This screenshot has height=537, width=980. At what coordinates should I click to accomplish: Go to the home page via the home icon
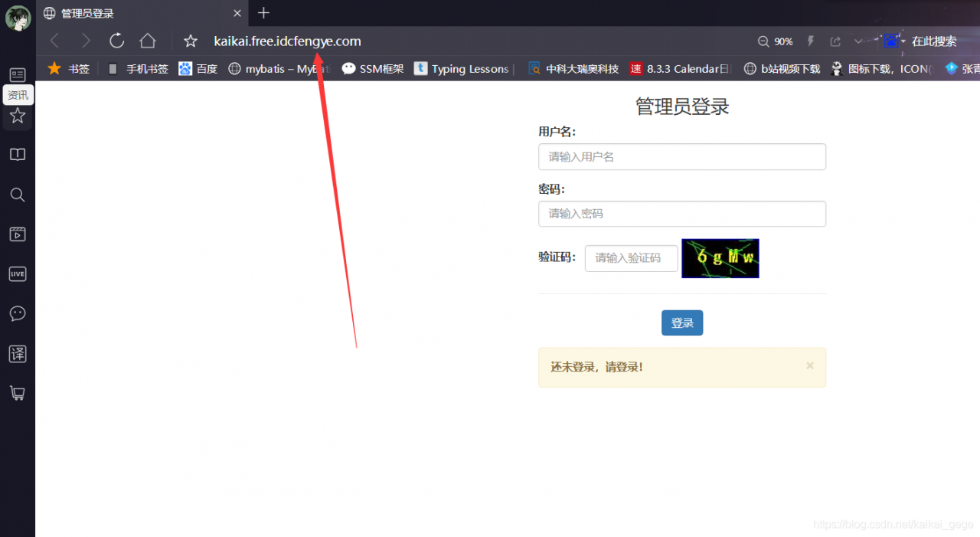click(x=147, y=41)
